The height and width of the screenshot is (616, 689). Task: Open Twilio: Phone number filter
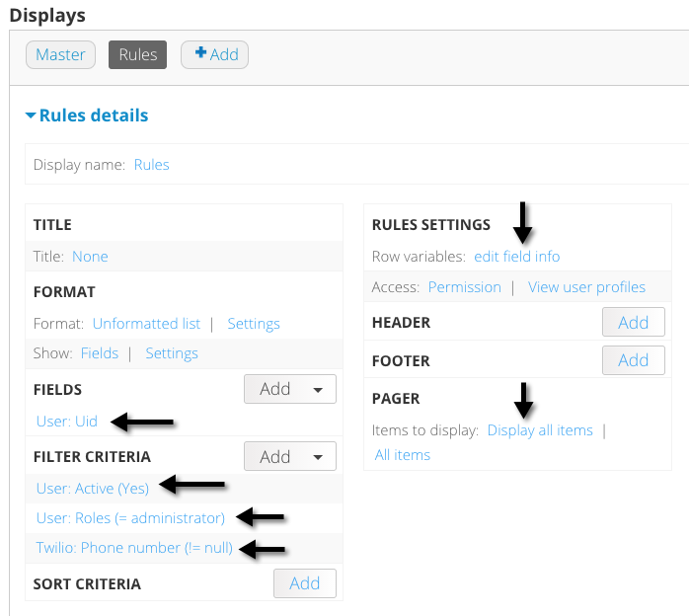[134, 547]
